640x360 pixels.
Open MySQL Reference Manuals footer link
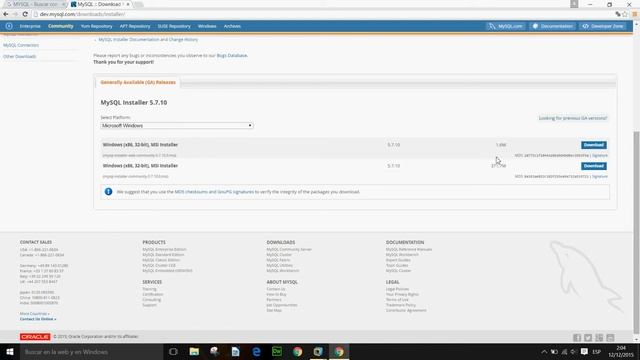(x=409, y=249)
